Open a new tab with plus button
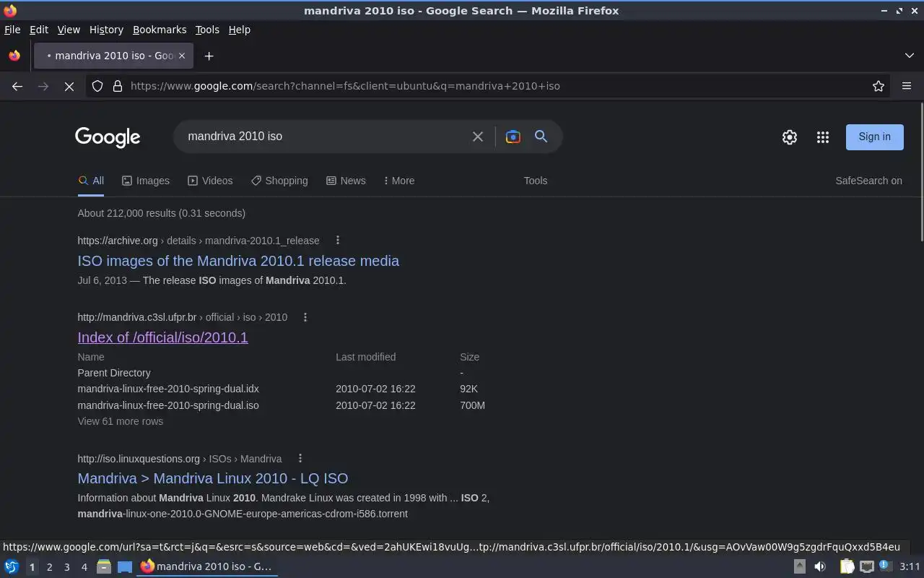Image resolution: width=924 pixels, height=578 pixels. tap(209, 56)
